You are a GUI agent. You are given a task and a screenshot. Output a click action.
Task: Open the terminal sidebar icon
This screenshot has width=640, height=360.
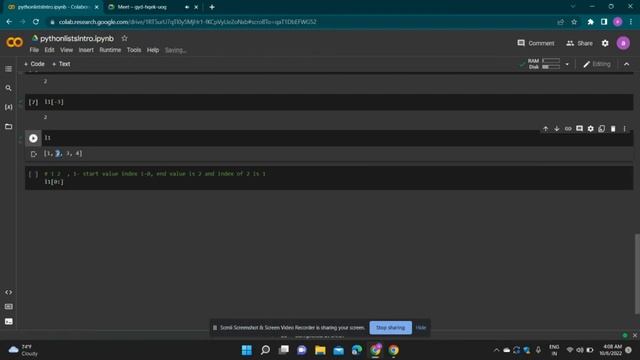click(x=8, y=322)
